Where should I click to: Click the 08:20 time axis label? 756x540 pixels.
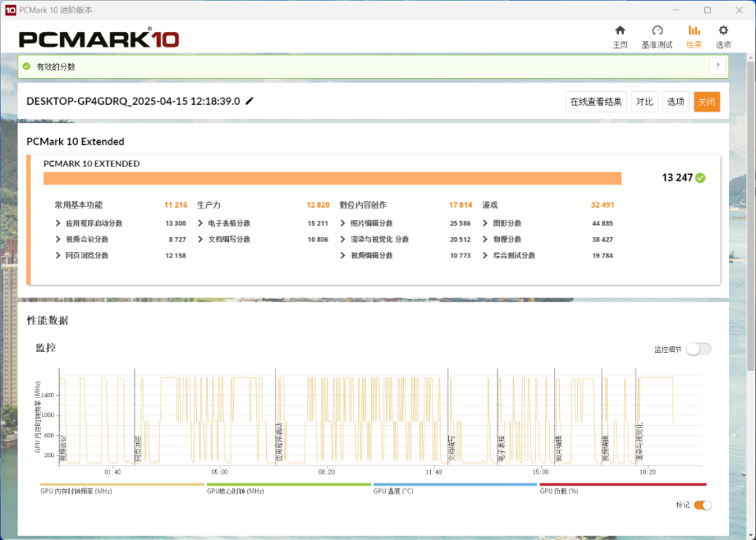pos(326,472)
